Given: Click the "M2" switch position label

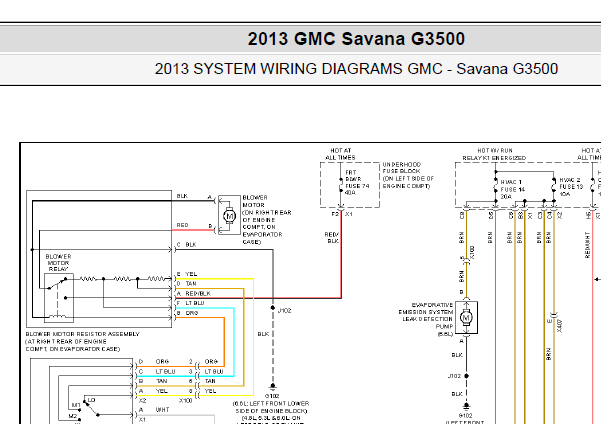Looking at the screenshot, I should tap(73, 416).
